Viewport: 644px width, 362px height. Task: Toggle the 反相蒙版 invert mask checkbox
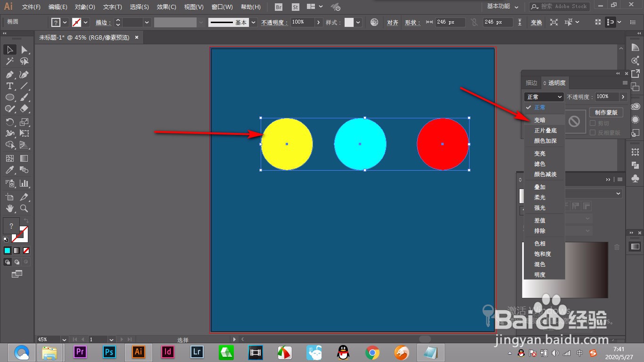click(x=593, y=132)
